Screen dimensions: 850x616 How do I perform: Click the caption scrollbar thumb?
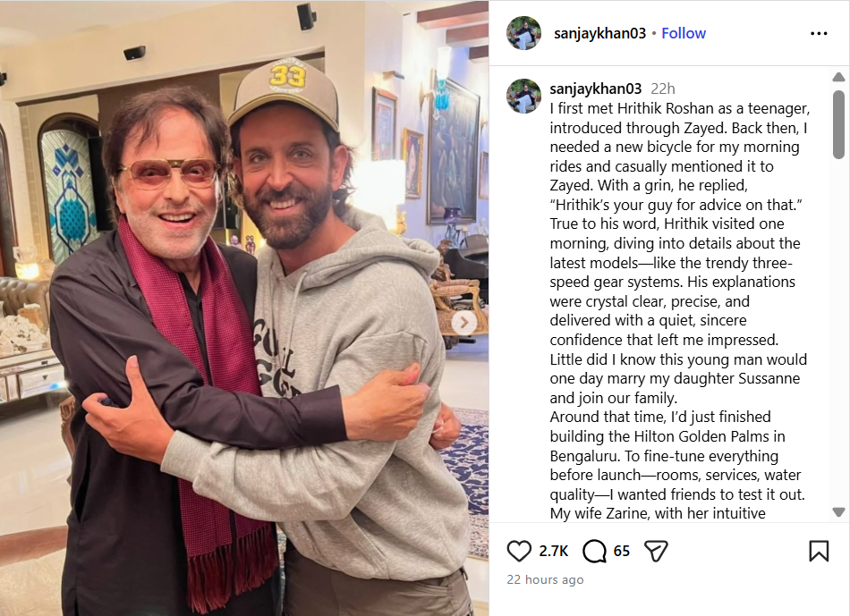pyautogui.click(x=838, y=124)
